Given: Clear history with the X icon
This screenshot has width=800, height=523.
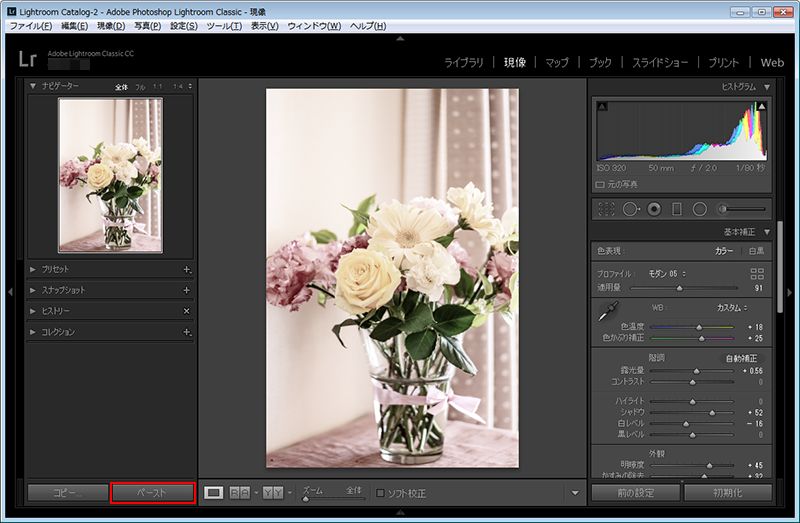Looking at the screenshot, I should coord(186,311).
